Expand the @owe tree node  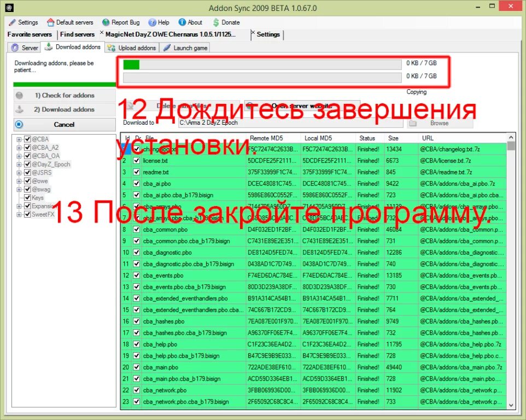coord(19,181)
